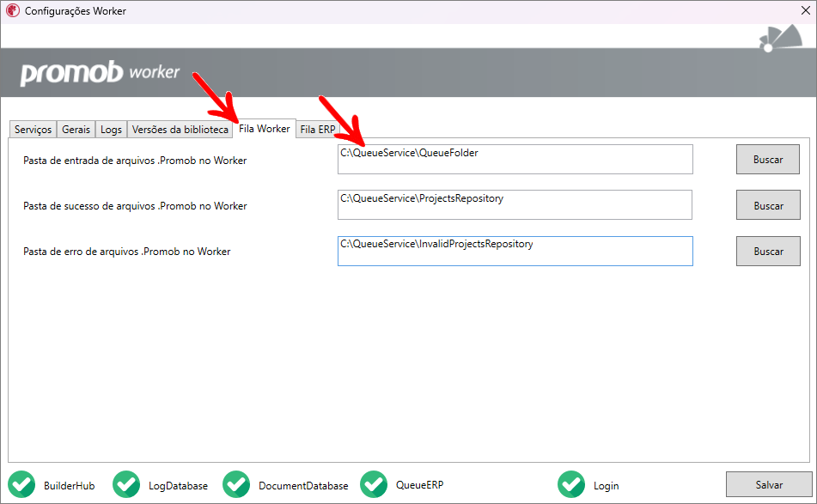Switch to the Fila ERP tab

tap(318, 129)
